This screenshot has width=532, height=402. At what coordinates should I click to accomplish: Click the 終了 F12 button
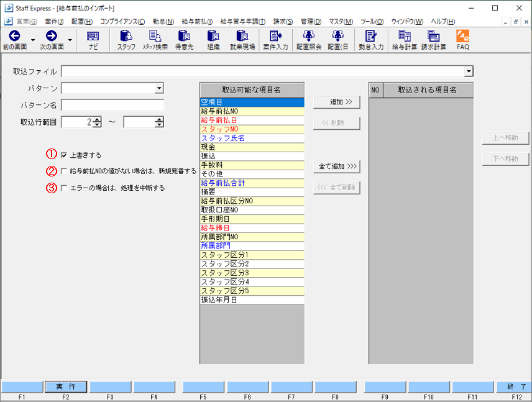click(x=514, y=386)
